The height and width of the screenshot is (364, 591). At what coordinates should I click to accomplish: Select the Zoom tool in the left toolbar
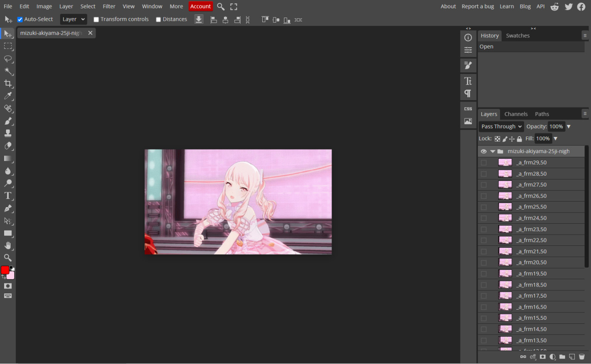coord(8,258)
